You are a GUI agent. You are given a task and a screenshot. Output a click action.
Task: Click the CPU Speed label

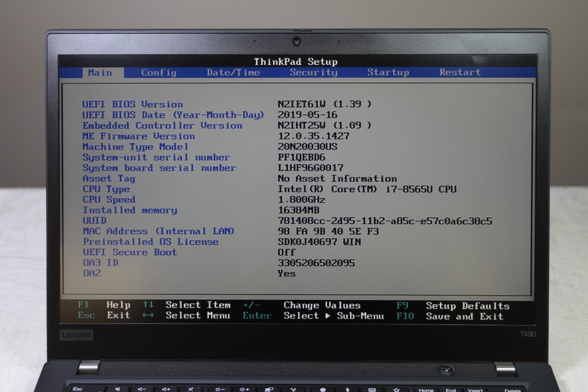point(109,200)
